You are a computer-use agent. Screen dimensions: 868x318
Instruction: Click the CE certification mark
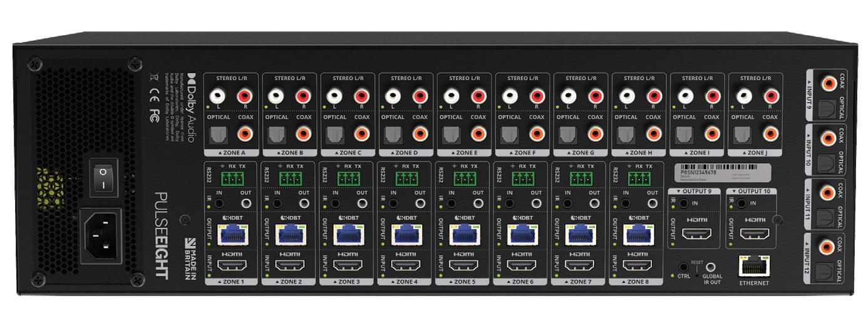pos(153,97)
